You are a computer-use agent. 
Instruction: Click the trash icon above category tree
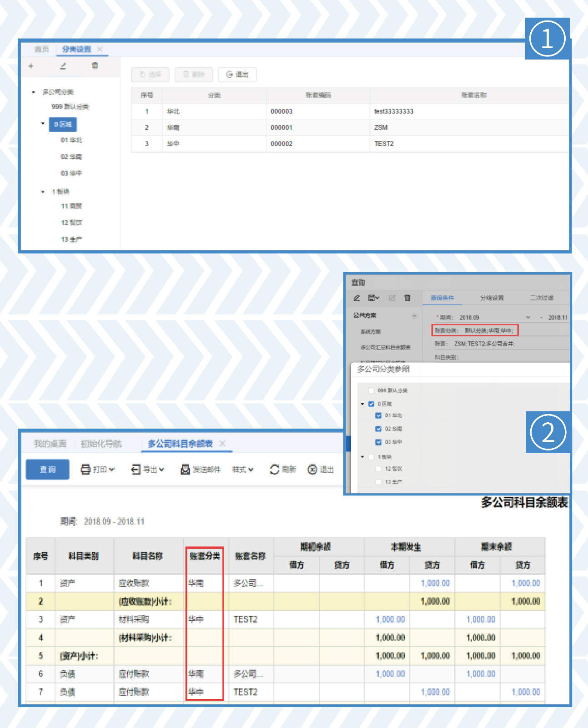click(x=95, y=66)
